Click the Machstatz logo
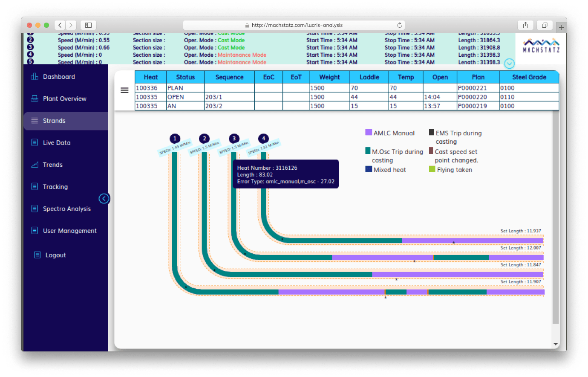 [541, 46]
